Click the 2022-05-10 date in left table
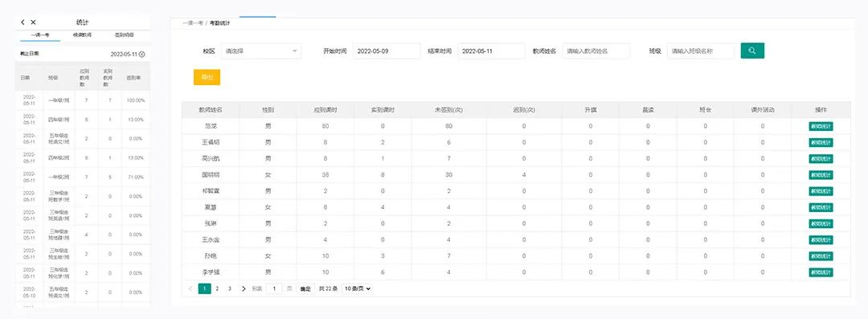The width and height of the screenshot is (868, 319). [30, 292]
